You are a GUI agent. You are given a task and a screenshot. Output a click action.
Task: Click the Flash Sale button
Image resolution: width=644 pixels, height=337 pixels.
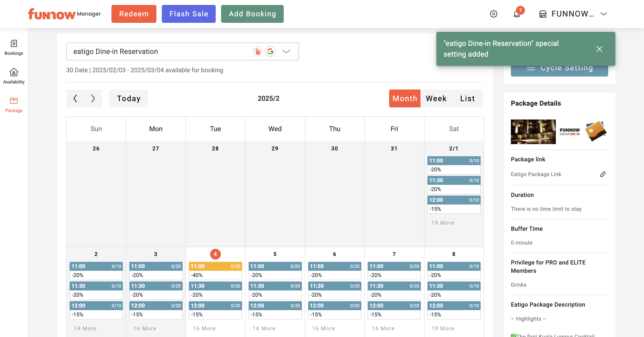point(188,14)
